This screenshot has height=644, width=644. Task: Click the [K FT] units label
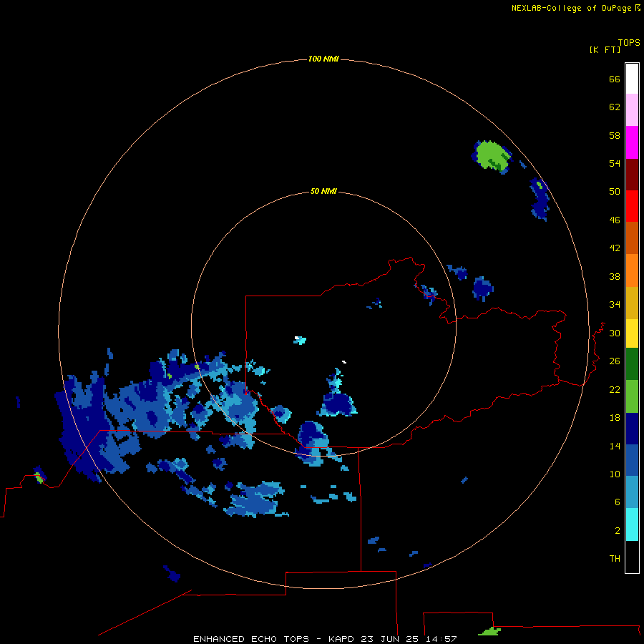(x=605, y=49)
